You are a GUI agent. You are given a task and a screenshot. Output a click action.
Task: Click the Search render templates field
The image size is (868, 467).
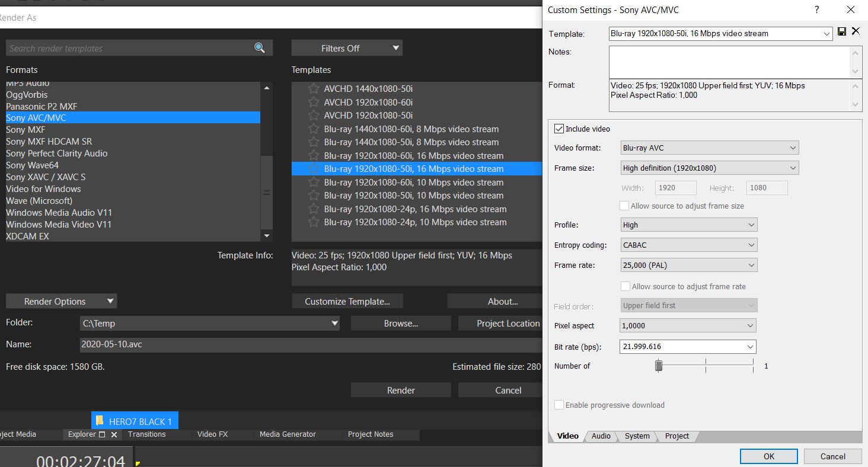(x=139, y=48)
